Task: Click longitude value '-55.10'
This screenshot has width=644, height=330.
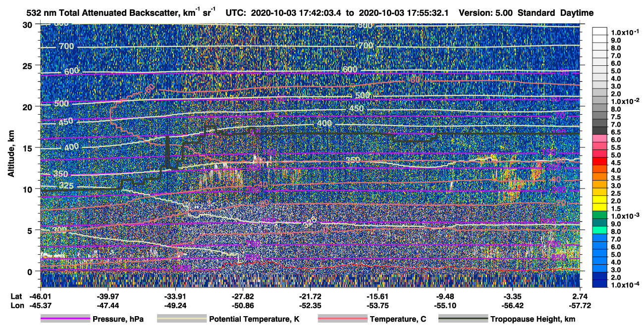Action: click(445, 305)
